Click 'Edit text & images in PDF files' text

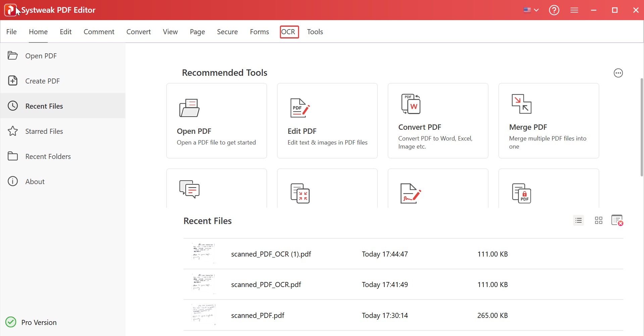coord(328,143)
